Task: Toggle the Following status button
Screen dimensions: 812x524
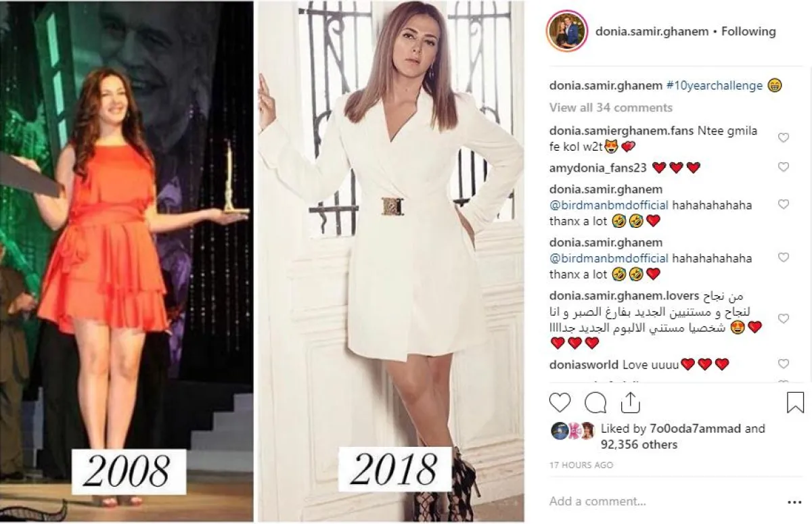Action: point(748,31)
